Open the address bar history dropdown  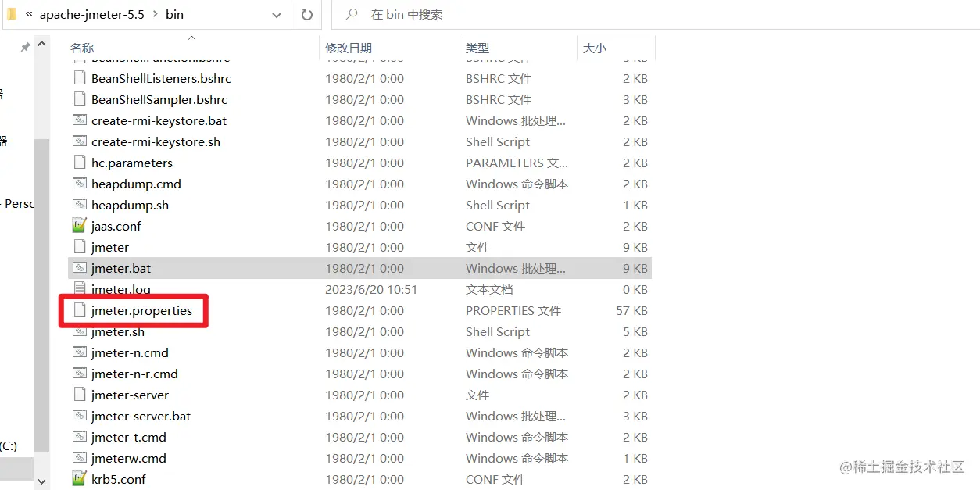pyautogui.click(x=277, y=15)
